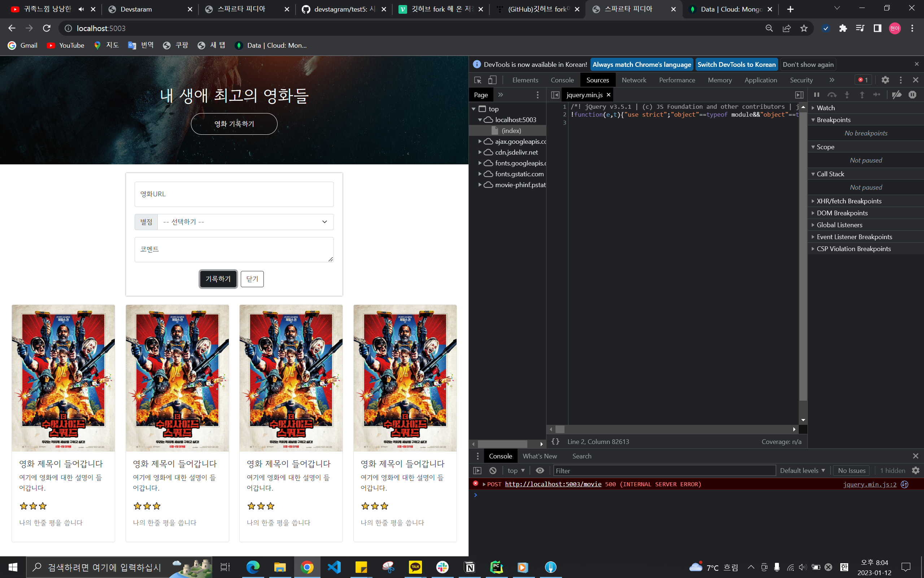Image resolution: width=924 pixels, height=578 pixels.
Task: Switch to the Elements tab
Action: (x=525, y=80)
